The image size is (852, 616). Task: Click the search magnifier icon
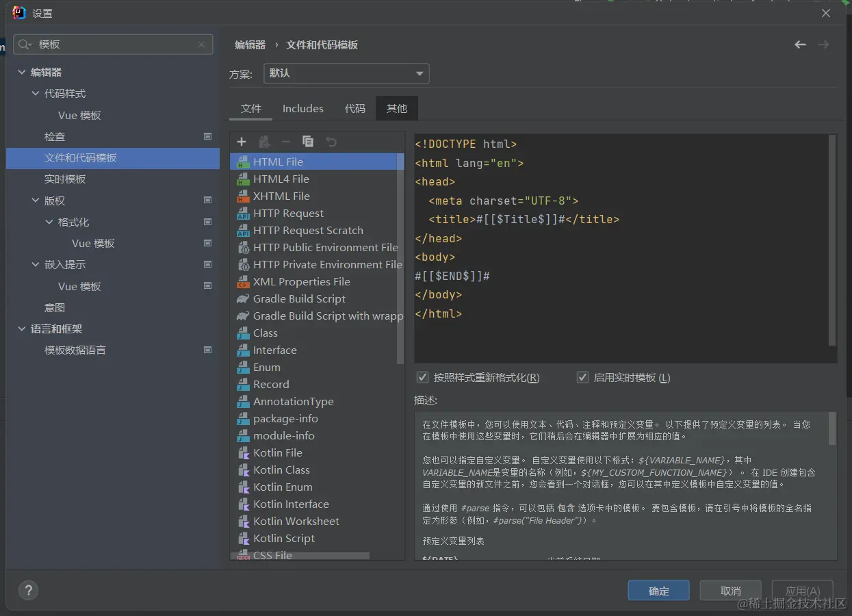[25, 44]
